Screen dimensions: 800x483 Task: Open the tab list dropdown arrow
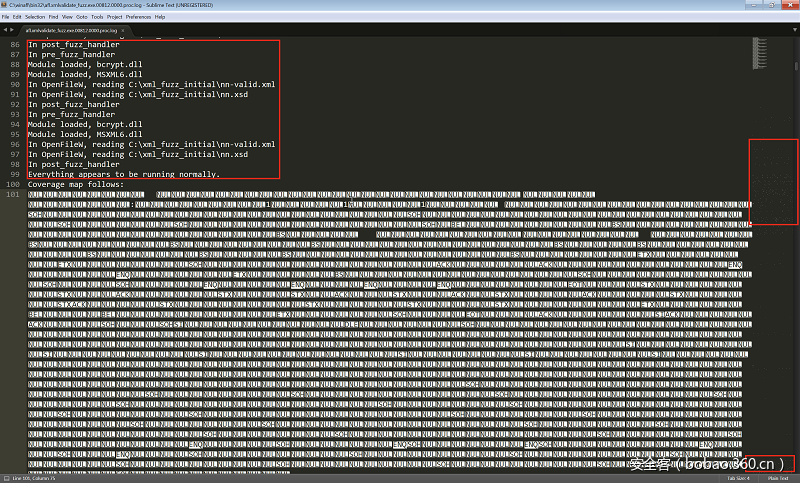[793, 30]
